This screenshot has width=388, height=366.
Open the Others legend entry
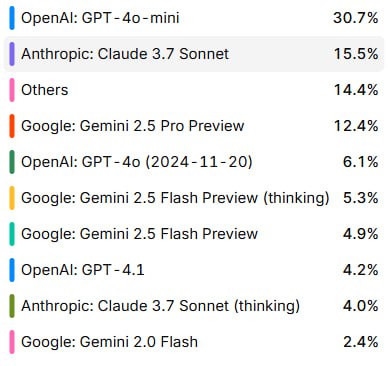tap(194, 90)
